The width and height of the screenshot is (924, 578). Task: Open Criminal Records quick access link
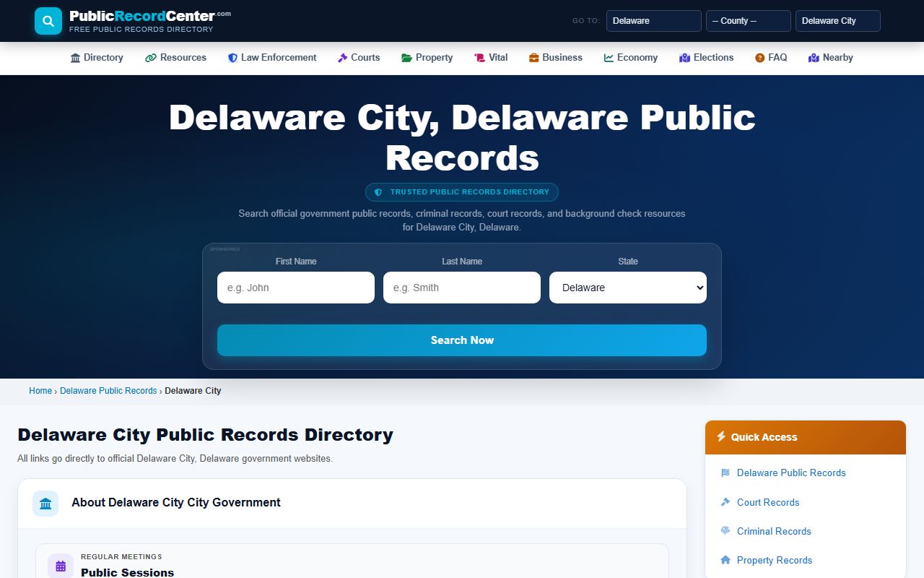[774, 531]
